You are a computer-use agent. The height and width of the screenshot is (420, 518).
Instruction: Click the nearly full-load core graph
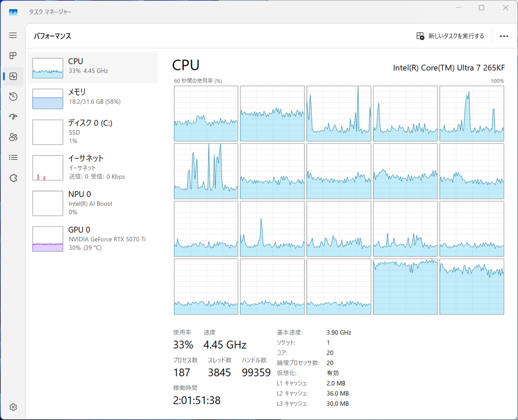pyautogui.click(x=405, y=287)
